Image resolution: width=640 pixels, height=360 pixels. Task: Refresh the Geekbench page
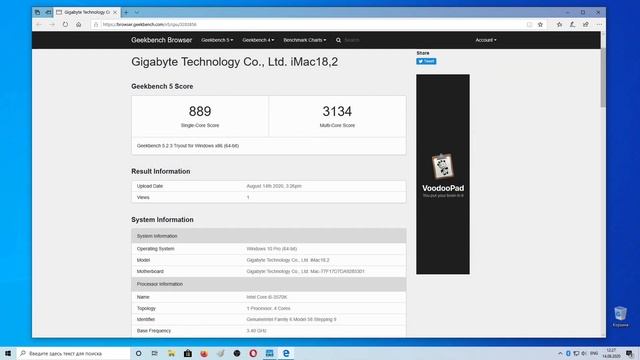[x=65, y=24]
